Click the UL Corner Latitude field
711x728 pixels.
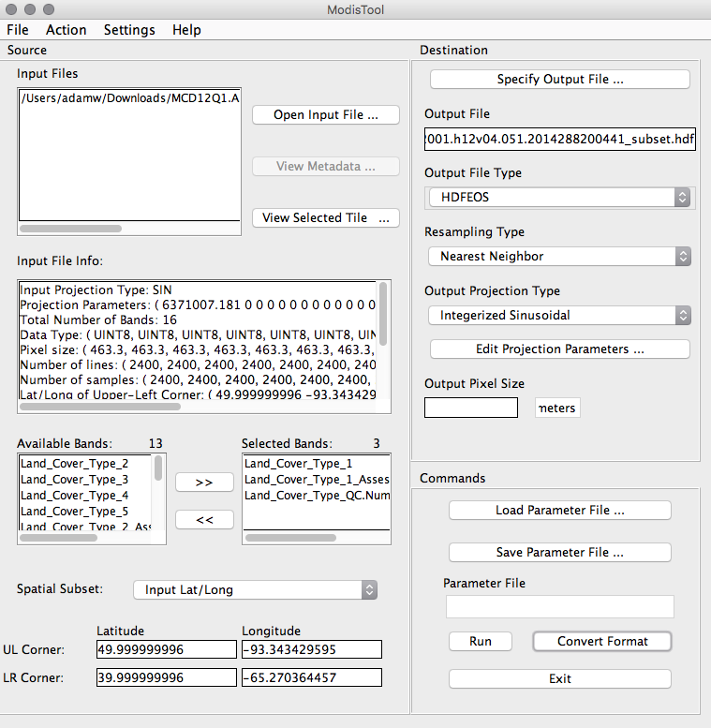coord(166,649)
